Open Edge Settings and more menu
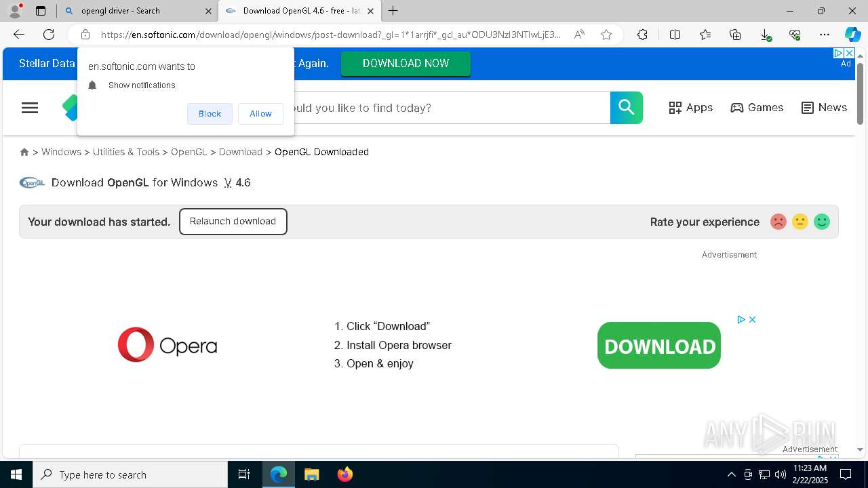 825,35
